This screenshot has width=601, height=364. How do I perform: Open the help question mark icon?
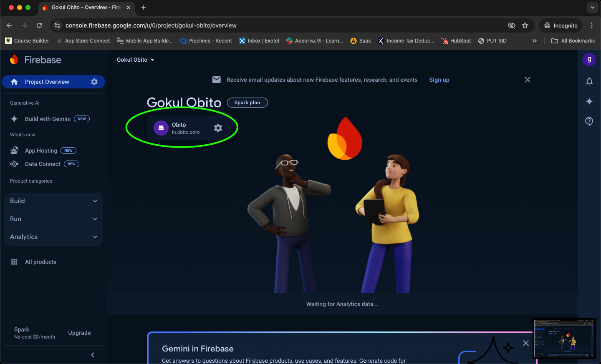[x=589, y=121]
